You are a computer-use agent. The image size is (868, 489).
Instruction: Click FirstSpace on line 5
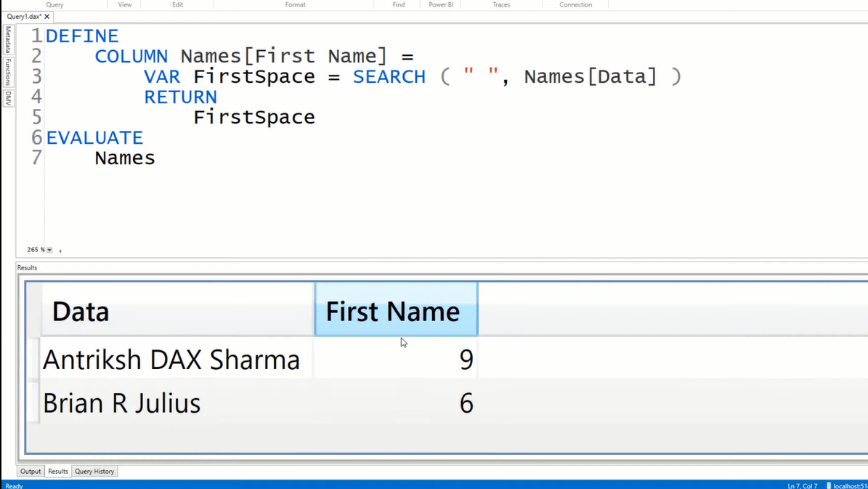pos(254,118)
